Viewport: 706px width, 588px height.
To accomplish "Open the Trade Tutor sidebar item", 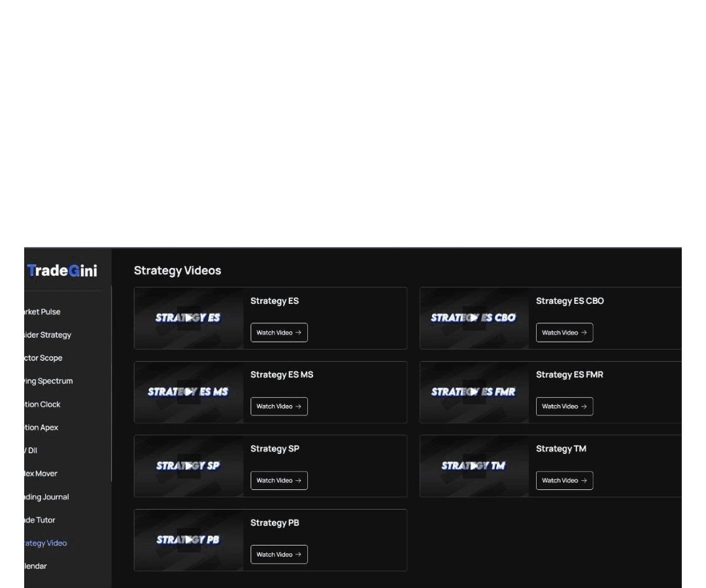I will (41, 520).
